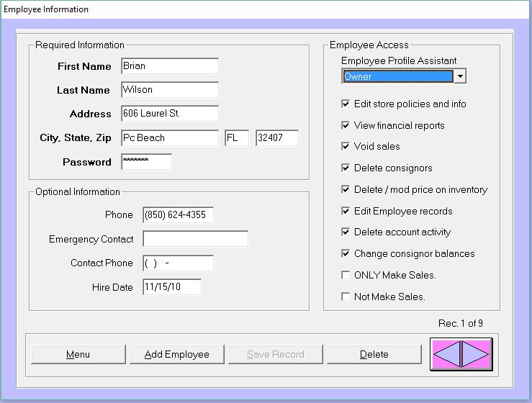Go to previous employee record arrow
Screen dimensions: 532x403
pyautogui.click(x=446, y=354)
